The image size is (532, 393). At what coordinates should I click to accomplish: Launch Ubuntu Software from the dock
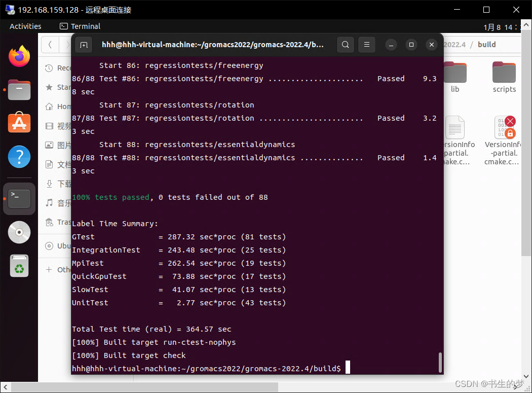[x=19, y=123]
